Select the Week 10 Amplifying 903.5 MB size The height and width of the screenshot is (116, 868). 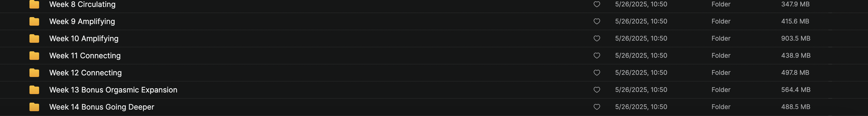[795, 38]
